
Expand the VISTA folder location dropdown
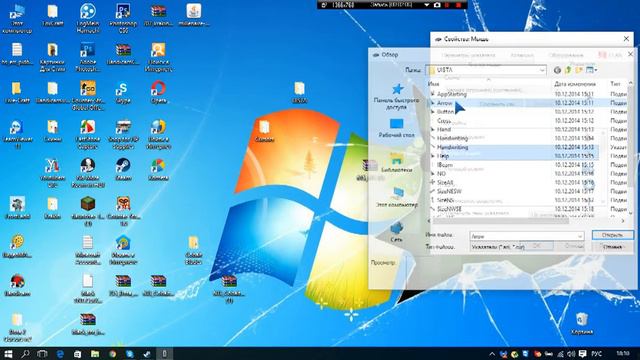(x=542, y=70)
